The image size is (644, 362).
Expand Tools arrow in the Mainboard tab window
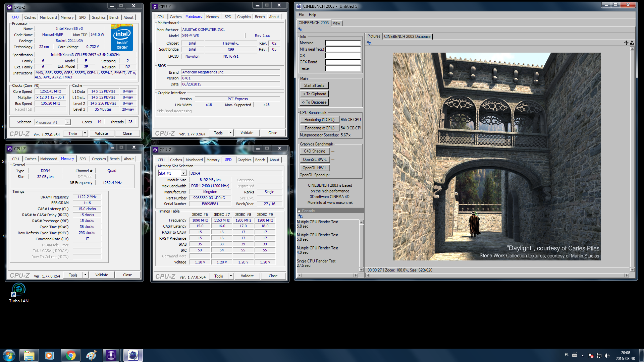click(230, 133)
